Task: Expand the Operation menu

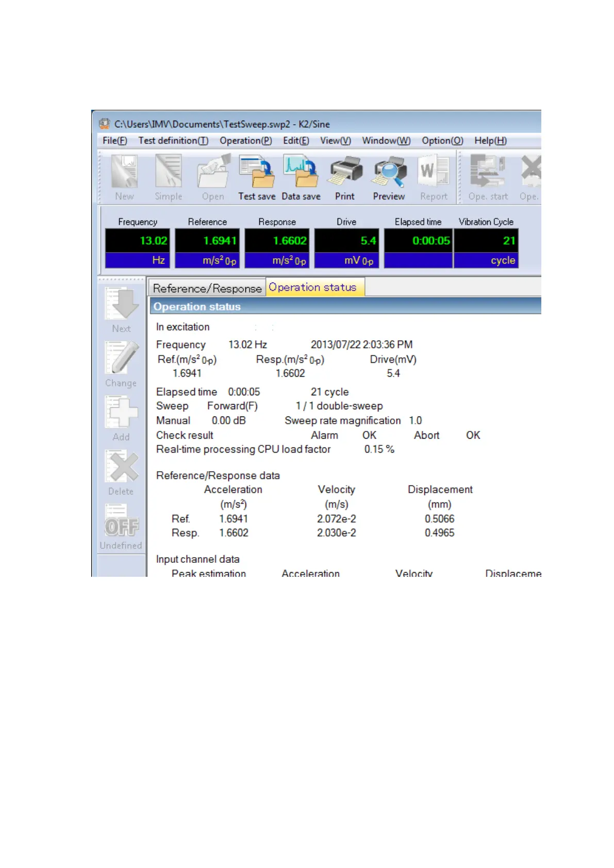Action: (x=245, y=141)
